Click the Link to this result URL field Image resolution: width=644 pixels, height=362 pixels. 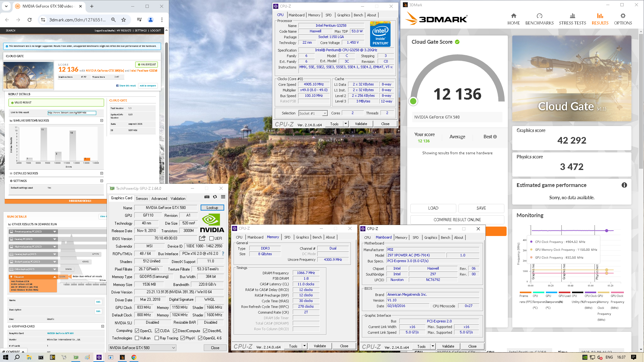tap(72, 112)
